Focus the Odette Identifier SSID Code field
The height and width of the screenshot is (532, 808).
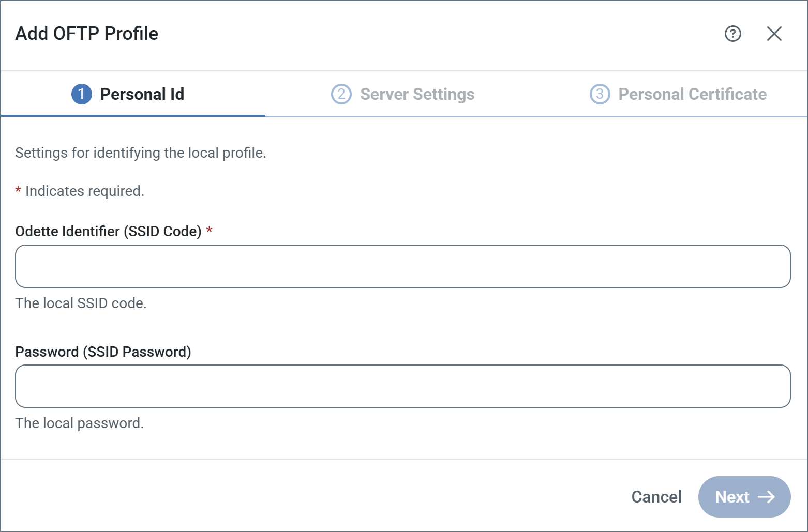point(402,266)
